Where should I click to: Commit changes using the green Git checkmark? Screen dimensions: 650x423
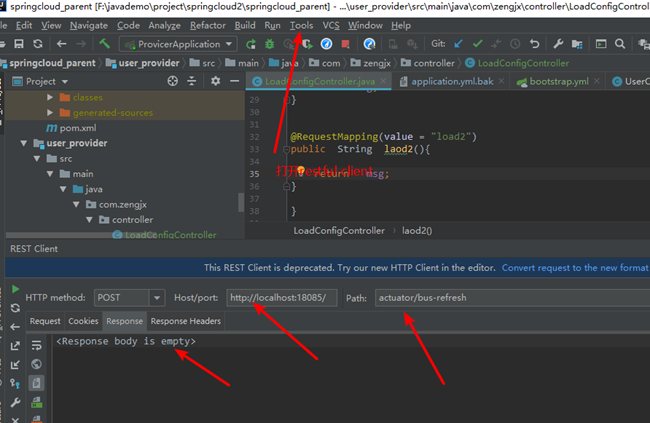pyautogui.click(x=478, y=44)
